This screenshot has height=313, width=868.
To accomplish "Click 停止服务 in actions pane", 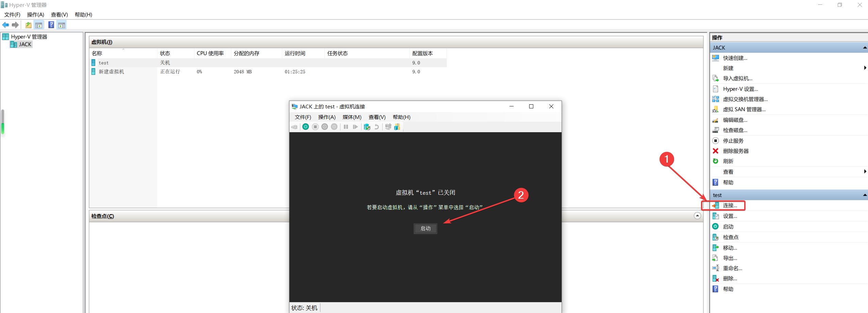I will pos(733,141).
